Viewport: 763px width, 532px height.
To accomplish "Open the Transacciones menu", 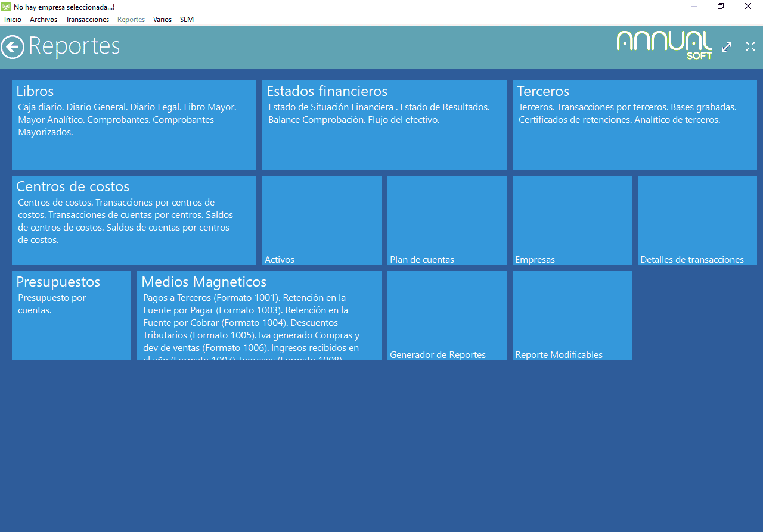I will [87, 20].
